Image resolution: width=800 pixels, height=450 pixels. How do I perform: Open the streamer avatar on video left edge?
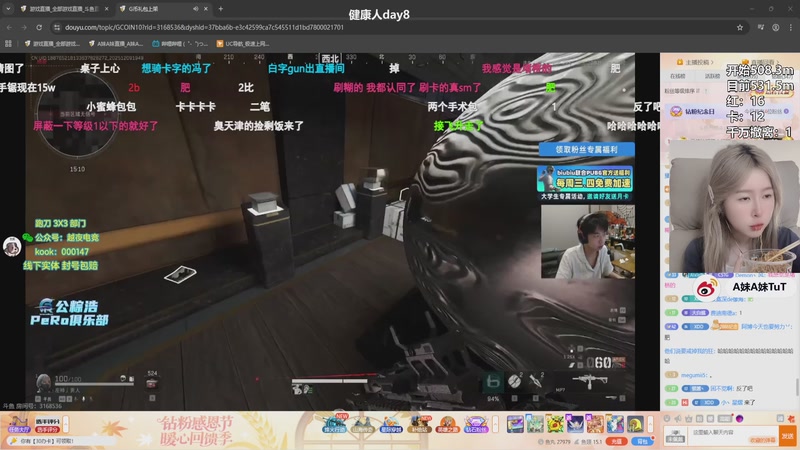(x=12, y=247)
